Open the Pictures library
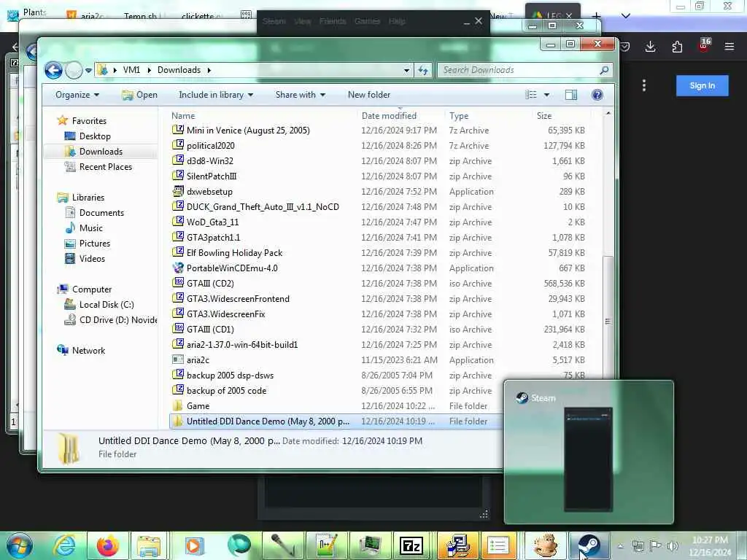This screenshot has height=560, width=747. pyautogui.click(x=94, y=244)
